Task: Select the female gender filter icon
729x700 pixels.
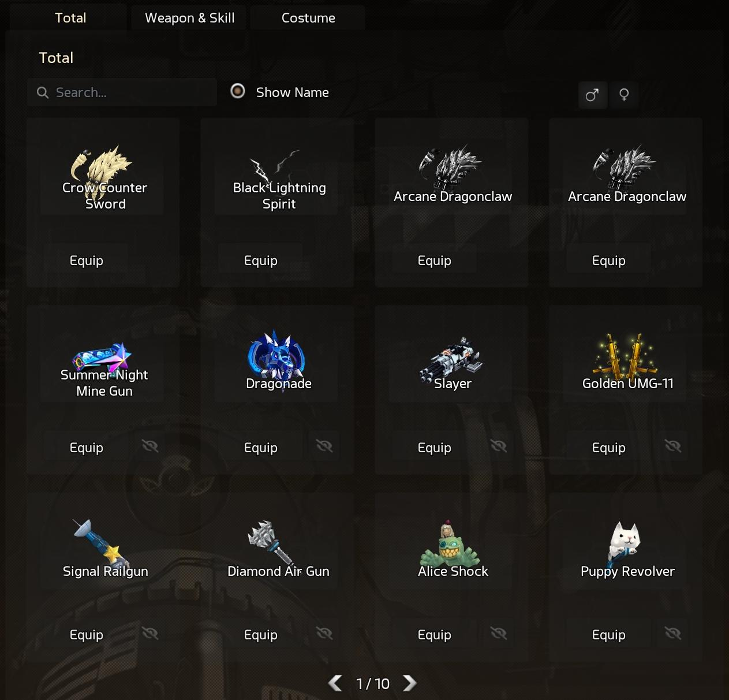Action: pyautogui.click(x=624, y=95)
